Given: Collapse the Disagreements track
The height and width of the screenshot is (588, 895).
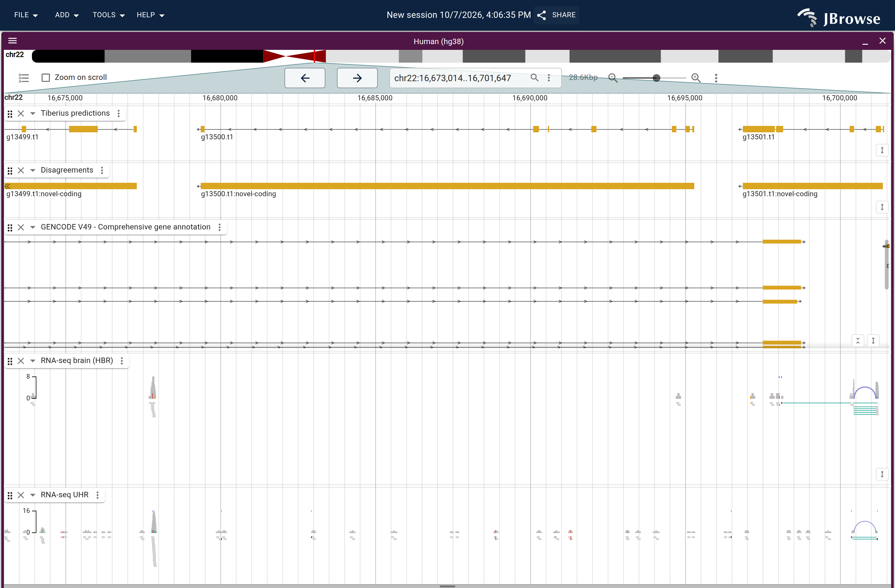Looking at the screenshot, I should [33, 171].
